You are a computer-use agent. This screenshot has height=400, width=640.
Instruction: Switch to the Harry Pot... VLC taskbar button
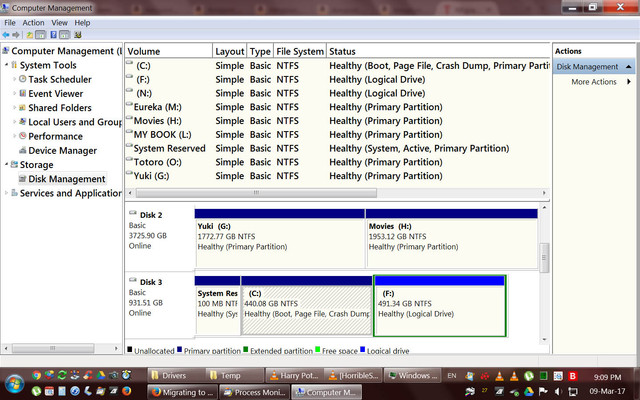click(295, 376)
